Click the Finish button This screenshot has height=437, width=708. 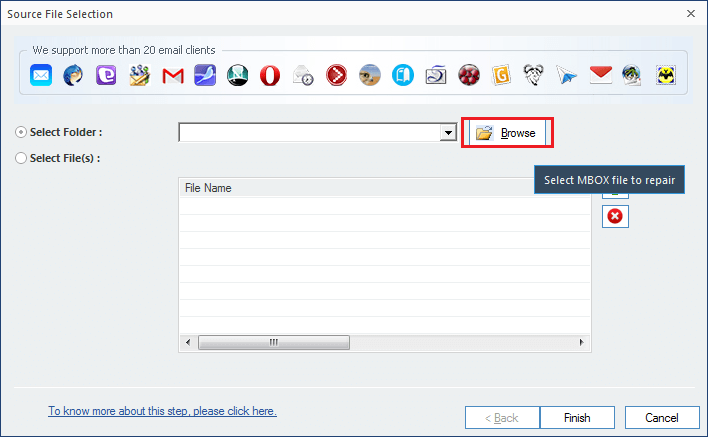(x=577, y=418)
